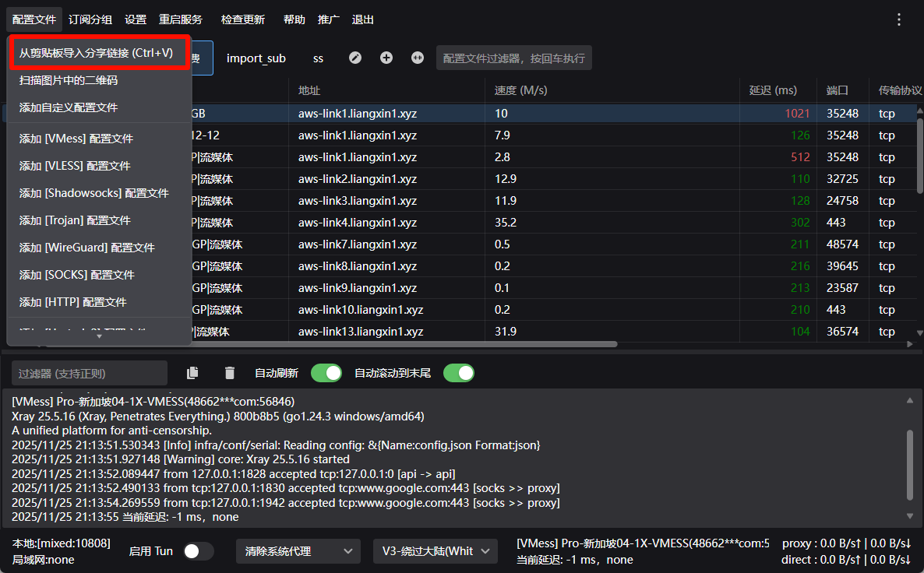The image size is (924, 573).
Task: Click the log panel scroll-up arrow
Action: pyautogui.click(x=909, y=401)
